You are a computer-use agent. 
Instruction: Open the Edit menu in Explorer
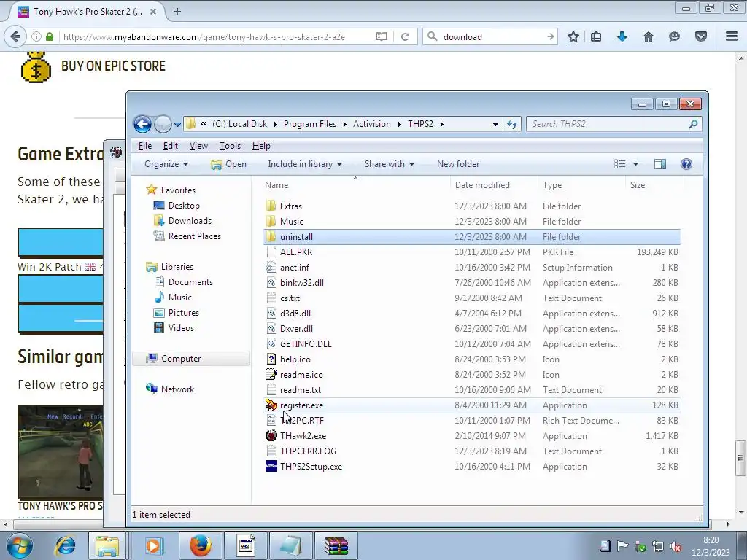[x=170, y=146]
